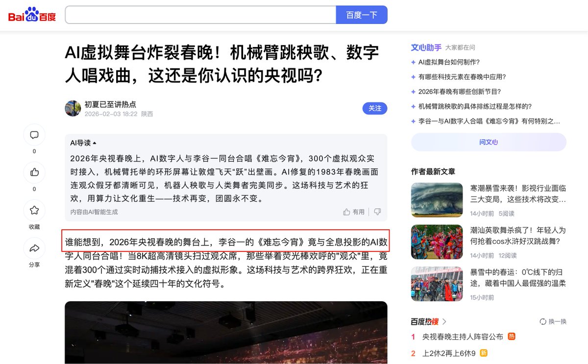Viewport: 588px width, 364px height.
Task: Open the storm cloud article thumbnail
Action: point(437,200)
